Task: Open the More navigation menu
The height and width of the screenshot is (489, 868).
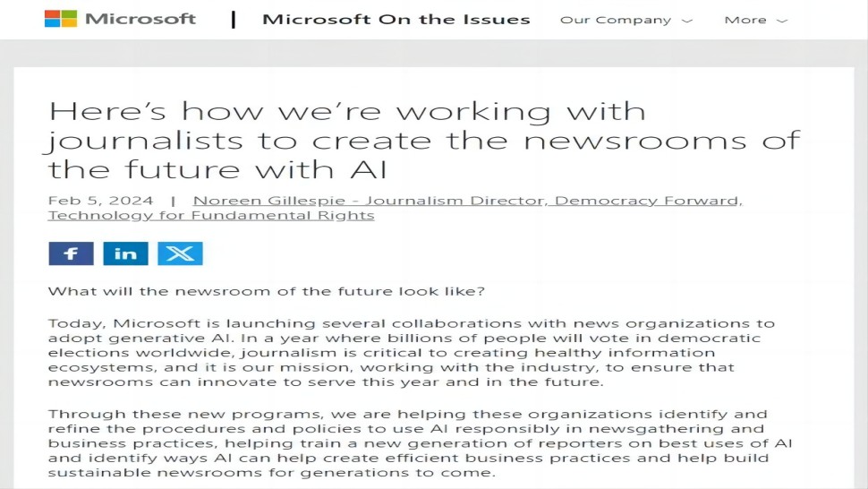Action: (x=745, y=20)
